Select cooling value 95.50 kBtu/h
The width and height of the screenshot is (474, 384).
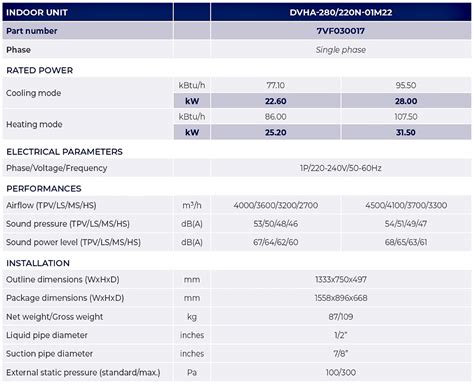coord(406,85)
